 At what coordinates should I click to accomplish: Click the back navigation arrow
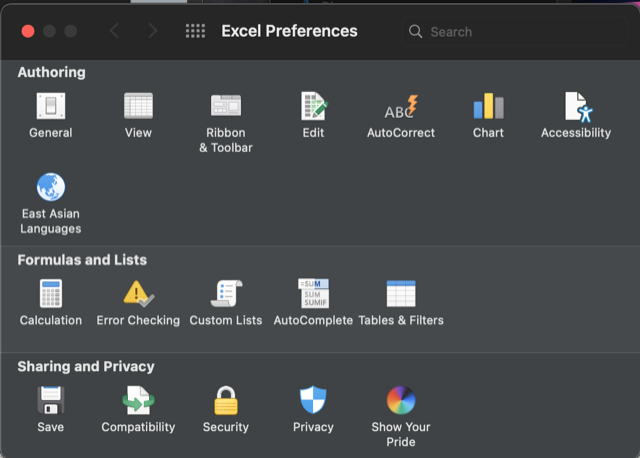[115, 31]
